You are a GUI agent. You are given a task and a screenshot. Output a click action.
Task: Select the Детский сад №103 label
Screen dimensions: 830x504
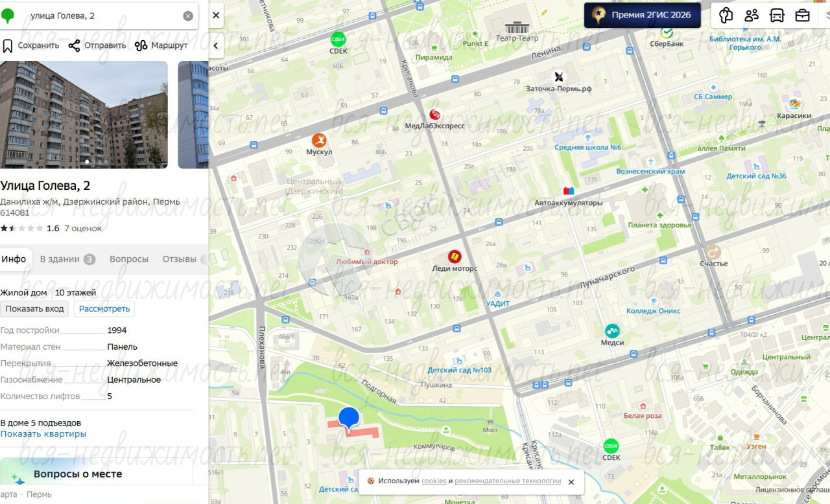click(459, 371)
